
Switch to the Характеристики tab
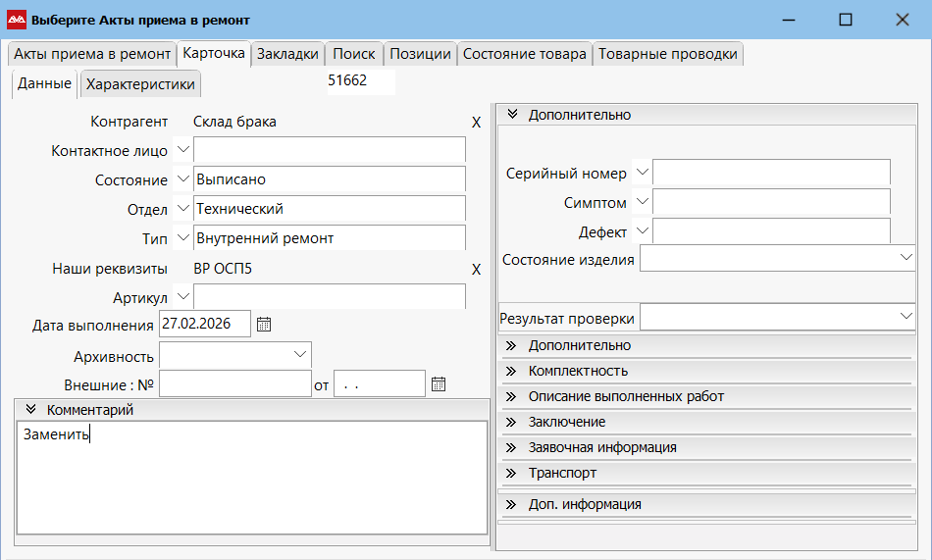140,84
